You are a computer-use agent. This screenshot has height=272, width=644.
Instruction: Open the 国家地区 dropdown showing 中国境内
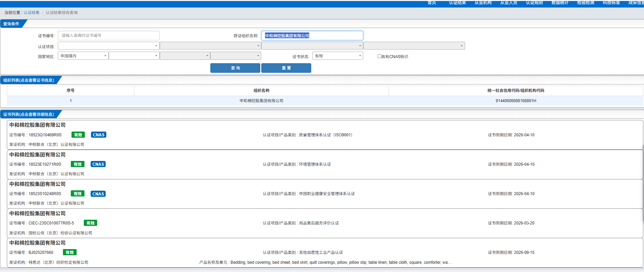83,56
